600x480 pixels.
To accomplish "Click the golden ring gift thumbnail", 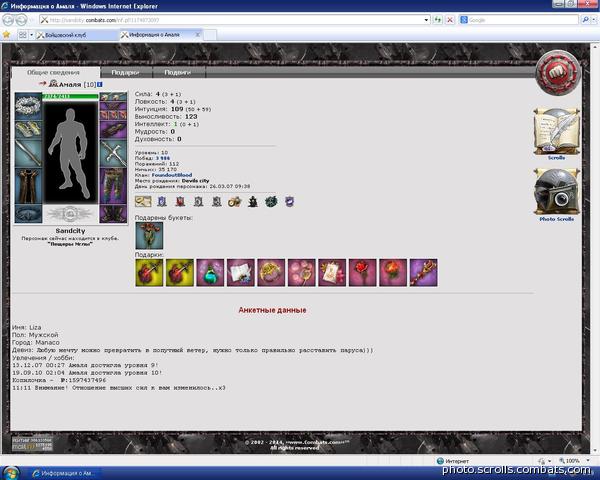I will [x=271, y=273].
